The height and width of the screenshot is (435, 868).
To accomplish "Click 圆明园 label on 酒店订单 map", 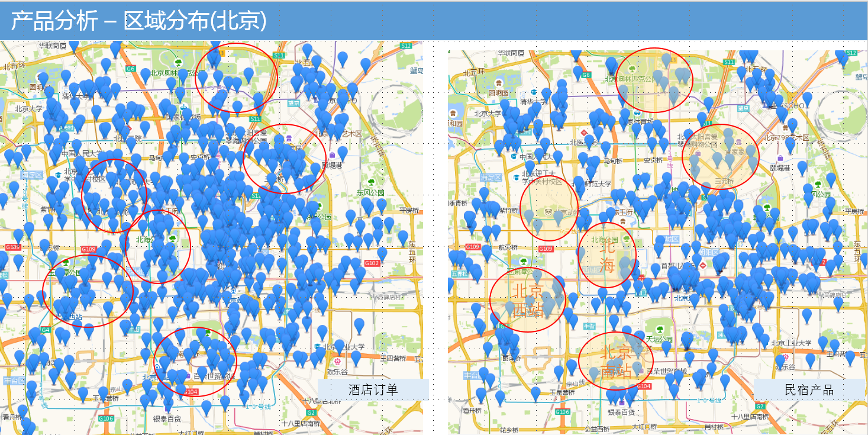I will pos(39,87).
